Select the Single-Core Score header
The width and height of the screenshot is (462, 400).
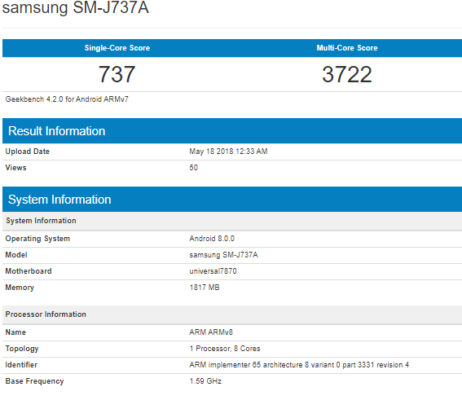click(x=117, y=48)
